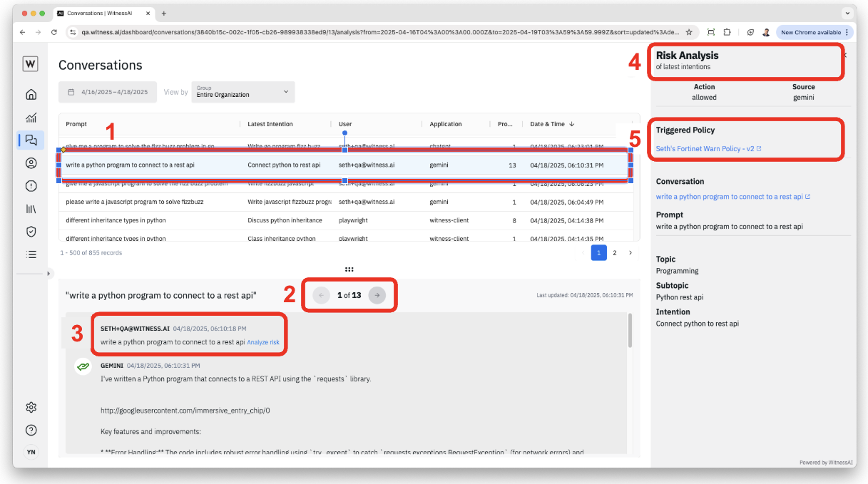Sort by the Latest Intention column header
Screen dimensions: 868x484
(x=270, y=124)
